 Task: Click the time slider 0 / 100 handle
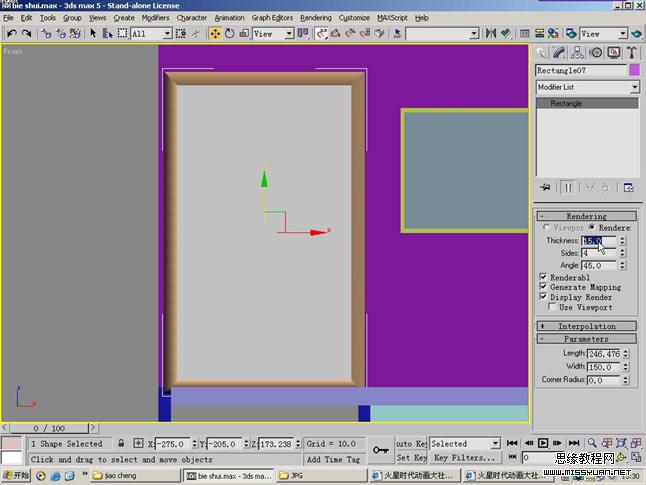pyautogui.click(x=49, y=428)
